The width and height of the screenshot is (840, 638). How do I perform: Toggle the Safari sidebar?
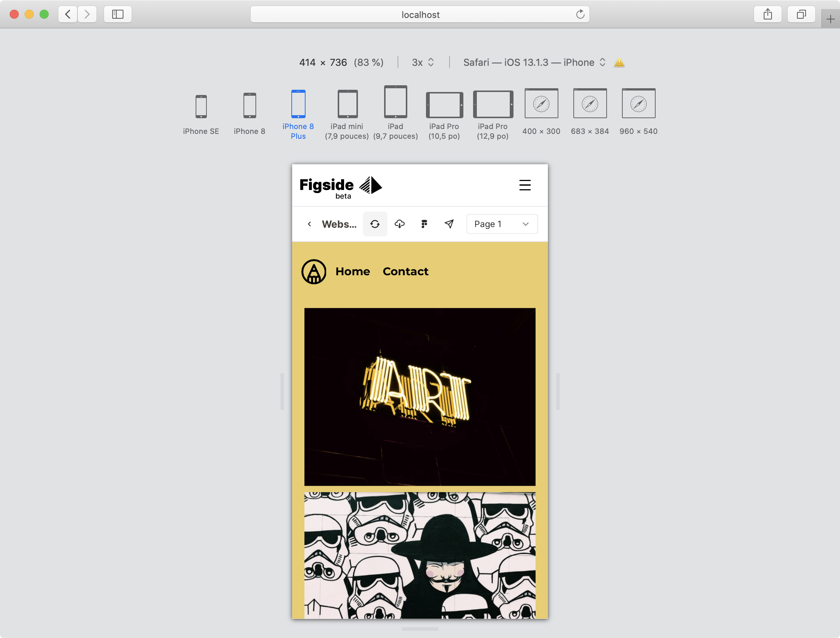[118, 15]
